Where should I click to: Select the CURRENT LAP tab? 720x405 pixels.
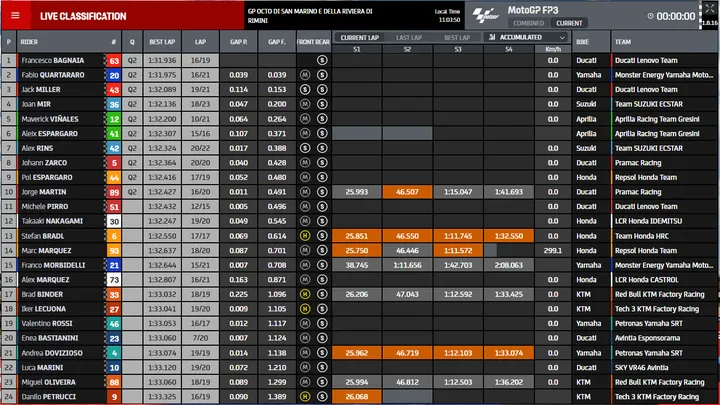(x=360, y=38)
